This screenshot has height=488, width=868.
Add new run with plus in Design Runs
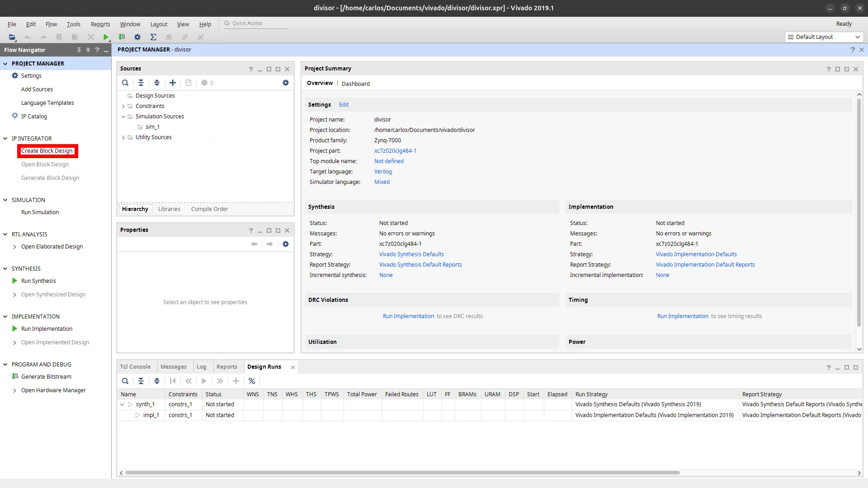[x=236, y=381]
